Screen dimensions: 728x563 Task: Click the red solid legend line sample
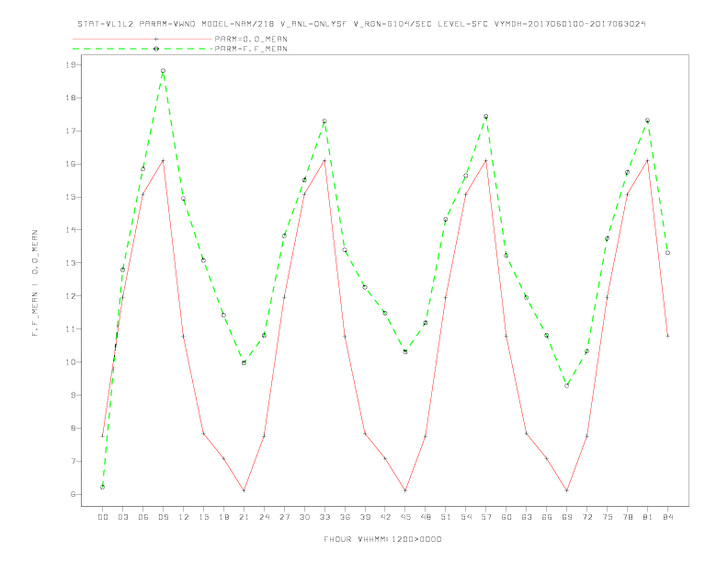[x=142, y=39]
